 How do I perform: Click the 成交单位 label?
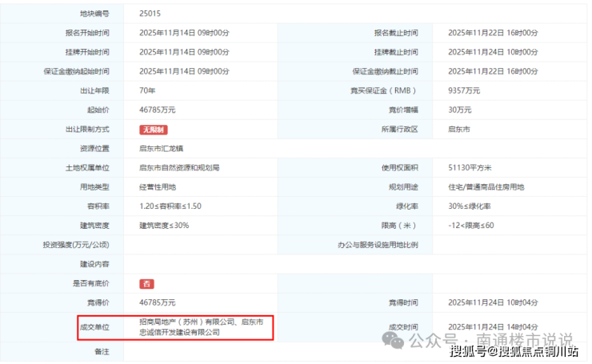(x=94, y=327)
